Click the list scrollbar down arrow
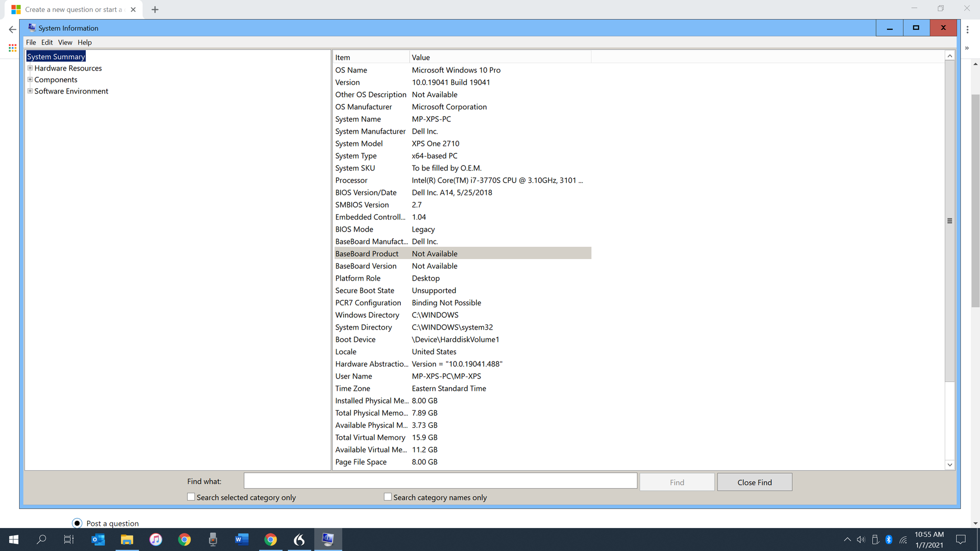Viewport: 980px width, 551px height. tap(950, 464)
